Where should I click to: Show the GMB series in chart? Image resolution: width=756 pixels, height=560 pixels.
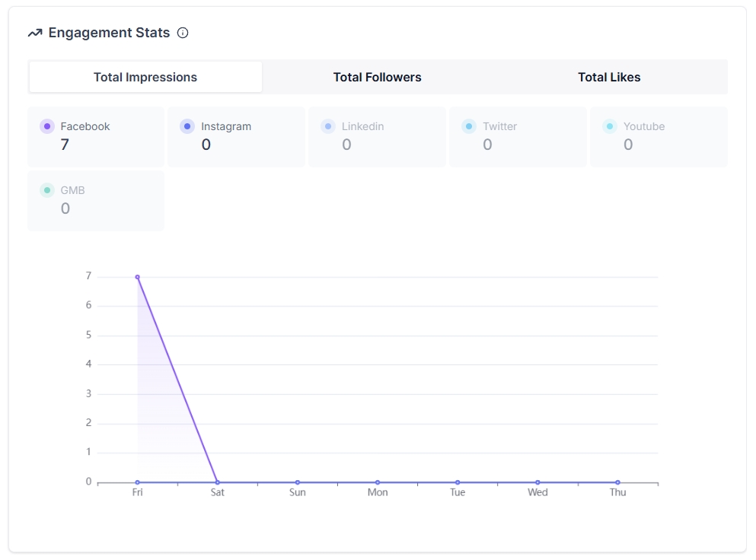[x=96, y=200]
